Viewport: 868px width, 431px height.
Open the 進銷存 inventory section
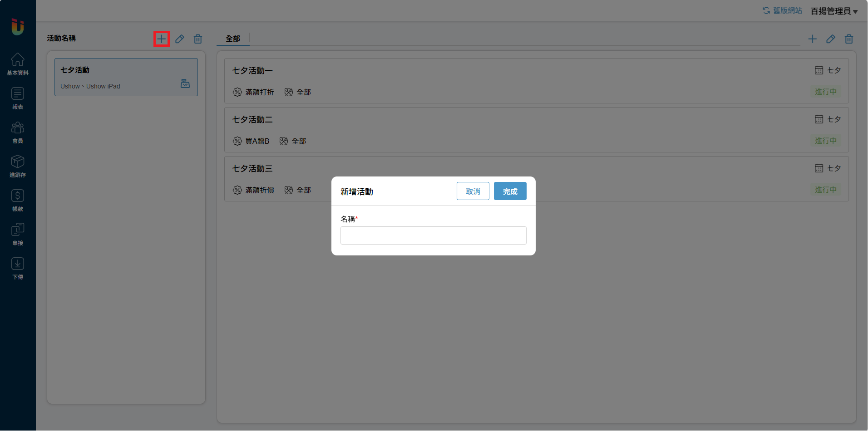[x=18, y=166]
